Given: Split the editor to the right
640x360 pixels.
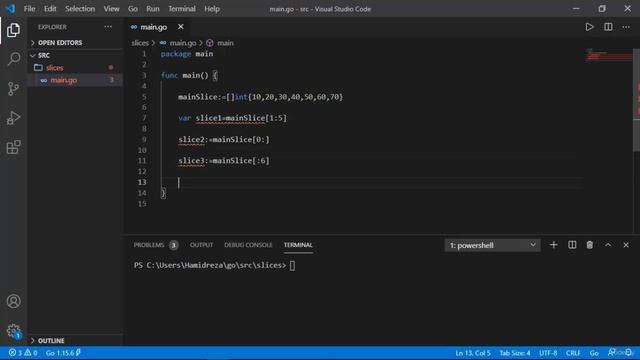Looking at the screenshot, I should (608, 27).
